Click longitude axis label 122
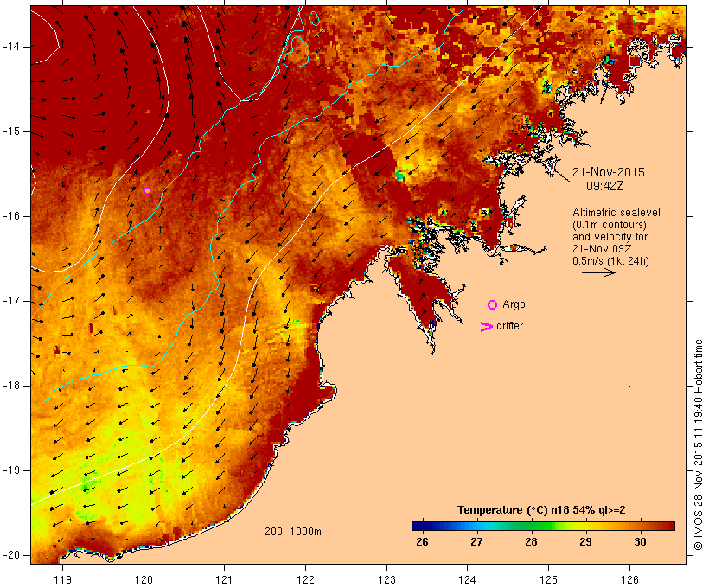Viewport: 709px width, 588px height. pos(306,579)
